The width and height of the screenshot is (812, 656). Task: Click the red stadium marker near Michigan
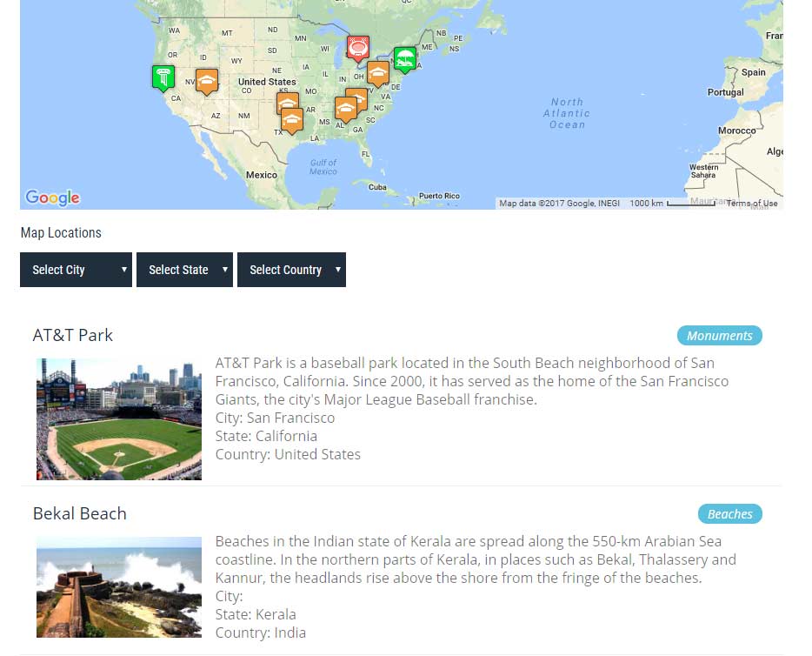[358, 49]
